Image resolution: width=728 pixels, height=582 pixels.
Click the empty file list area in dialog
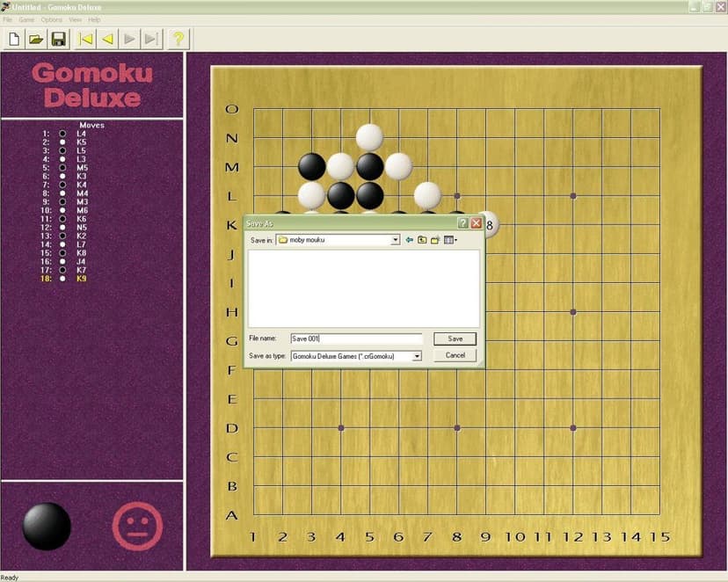(363, 288)
